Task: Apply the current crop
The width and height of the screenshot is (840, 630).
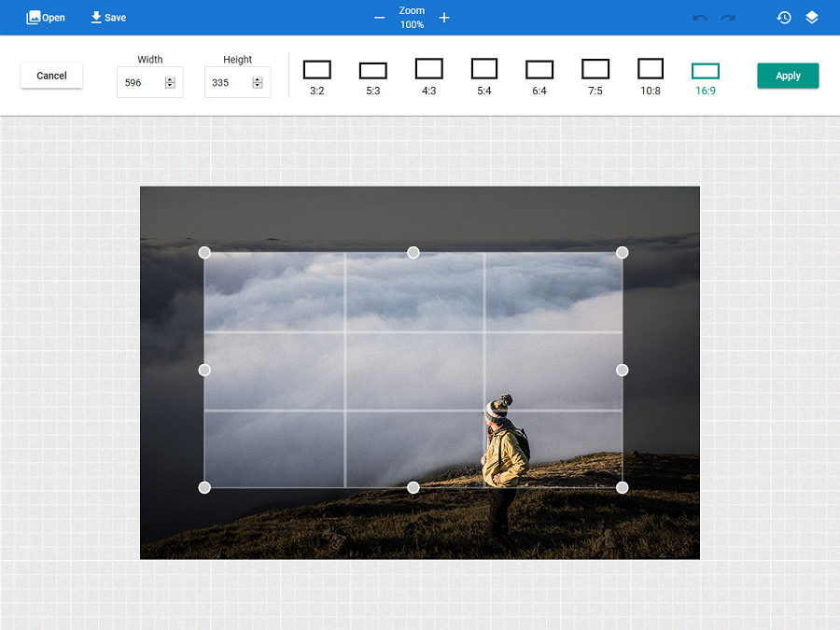Action: (788, 76)
